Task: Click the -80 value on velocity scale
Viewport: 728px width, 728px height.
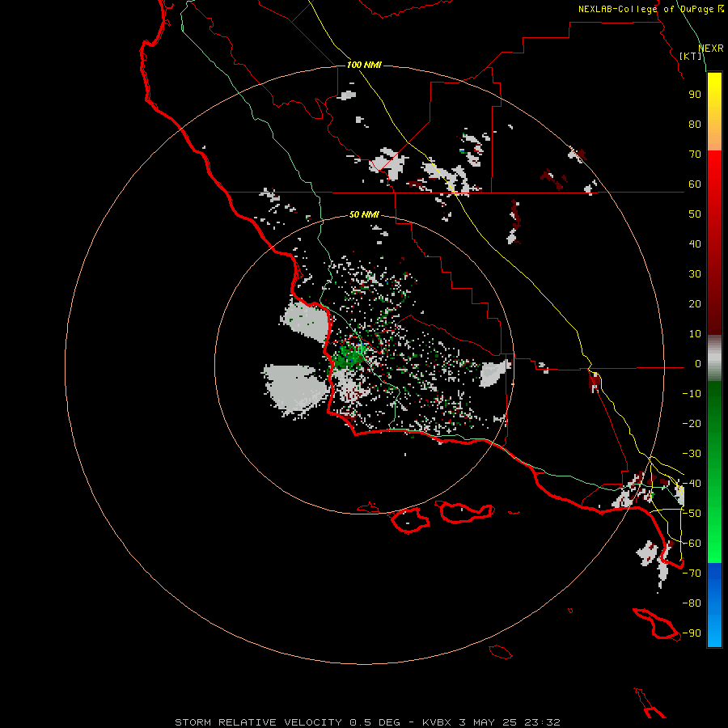Action: (692, 603)
